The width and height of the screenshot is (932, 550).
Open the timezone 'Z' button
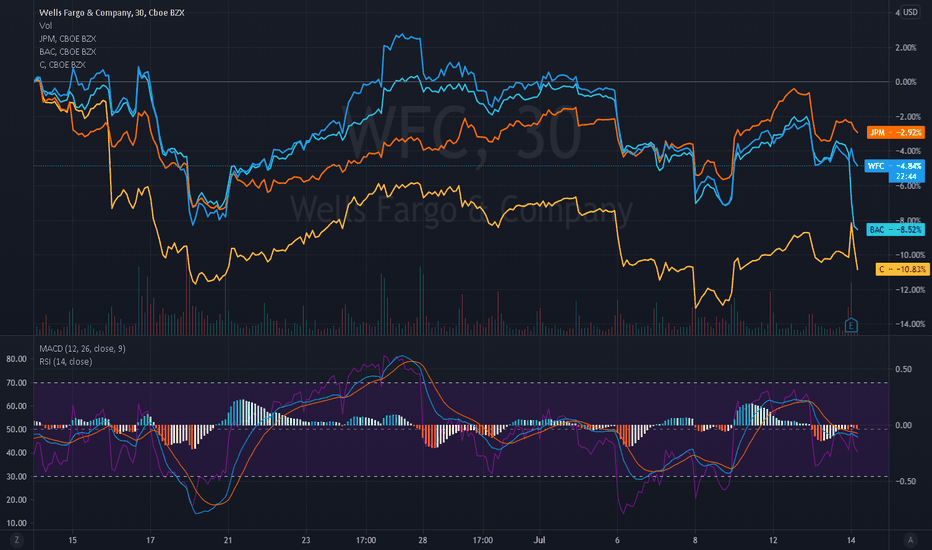coord(17,540)
